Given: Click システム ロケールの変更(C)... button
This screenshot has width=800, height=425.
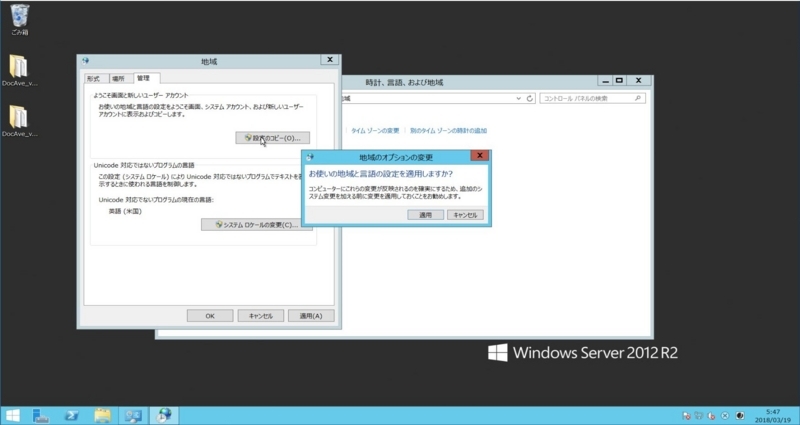Looking at the screenshot, I should click(257, 225).
